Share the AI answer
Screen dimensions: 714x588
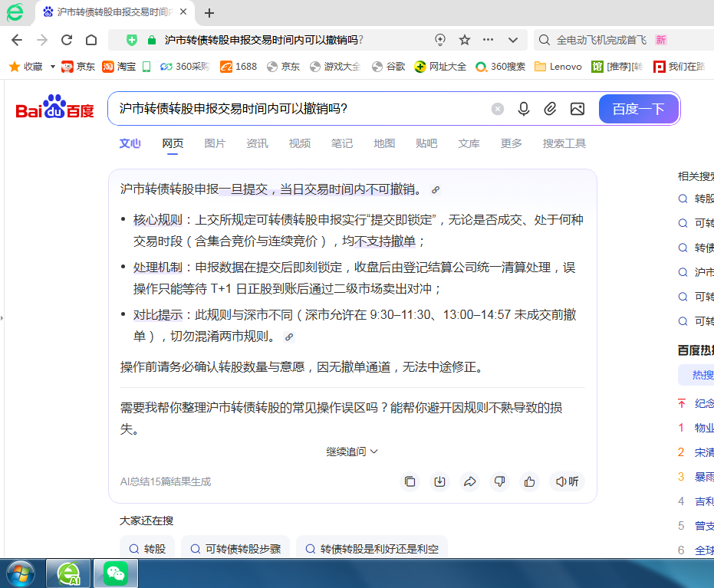tap(470, 481)
